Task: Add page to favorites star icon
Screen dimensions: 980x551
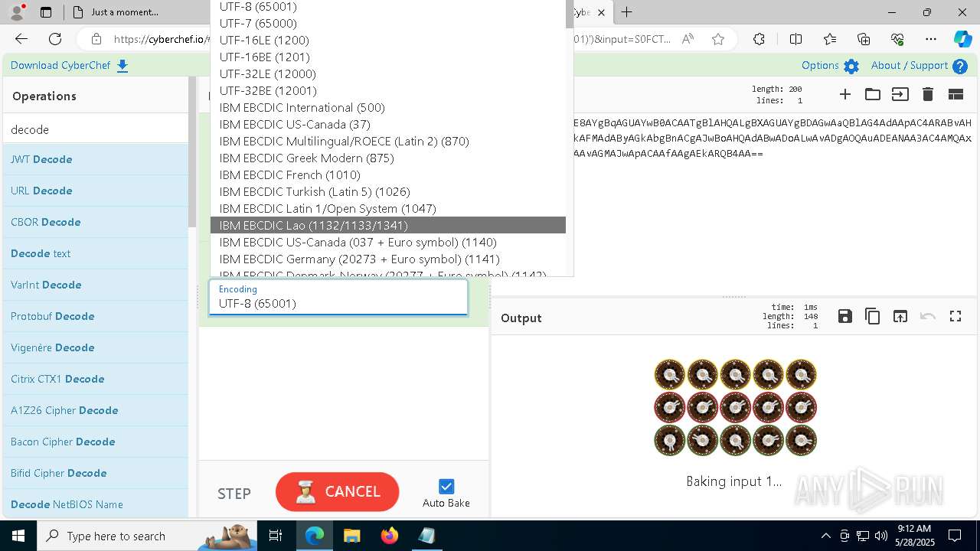Action: click(718, 39)
